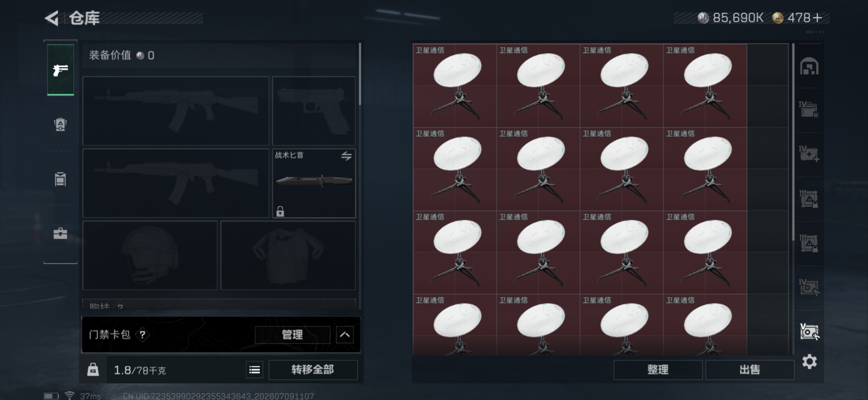Select second-row first-column 卫星通信 dish item
Viewport: 868px width, 400px height.
pos(455,169)
